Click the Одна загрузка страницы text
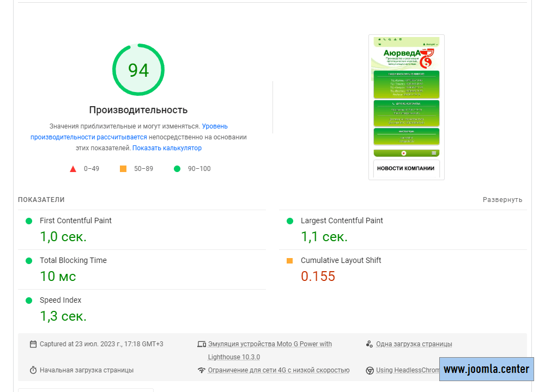545x392 pixels. tap(414, 344)
